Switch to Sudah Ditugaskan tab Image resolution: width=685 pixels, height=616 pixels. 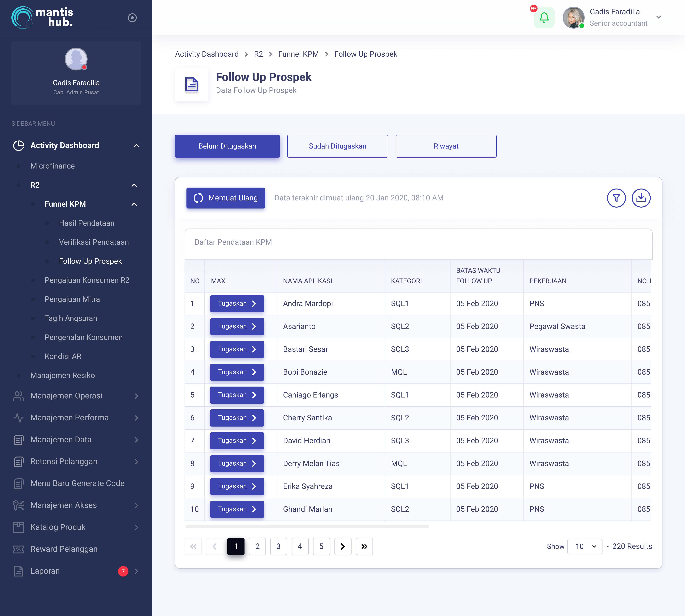coord(337,146)
